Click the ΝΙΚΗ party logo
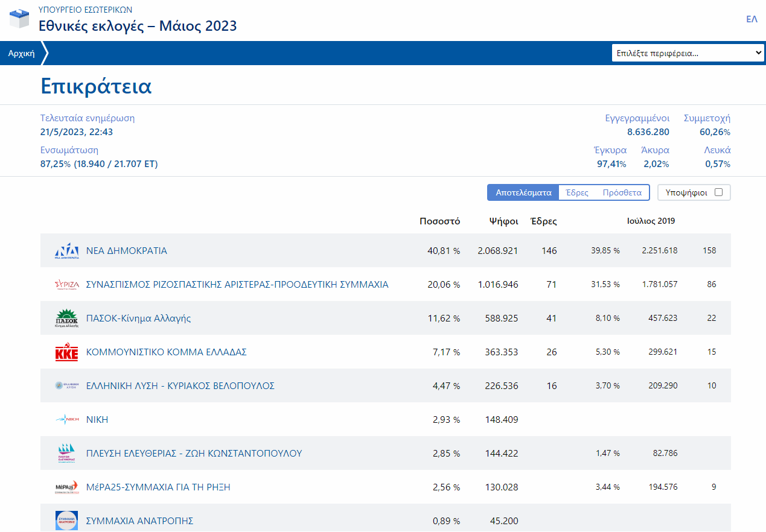The image size is (766, 532). [x=66, y=420]
